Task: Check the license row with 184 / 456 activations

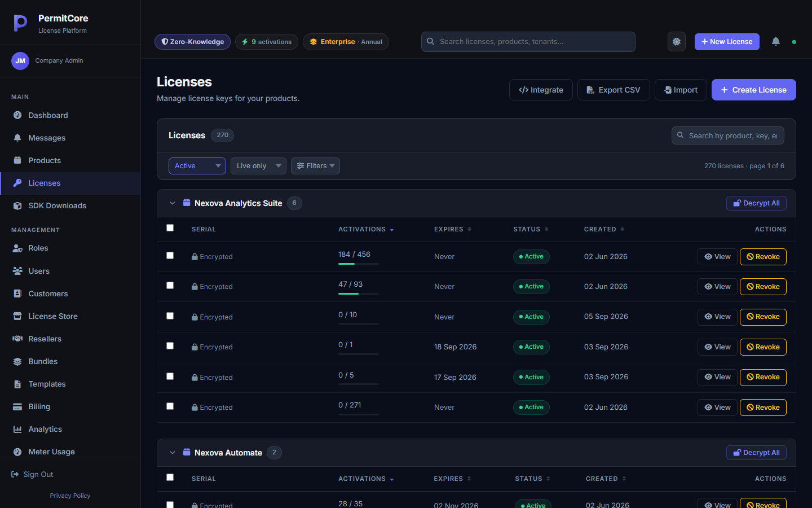Action: point(170,256)
